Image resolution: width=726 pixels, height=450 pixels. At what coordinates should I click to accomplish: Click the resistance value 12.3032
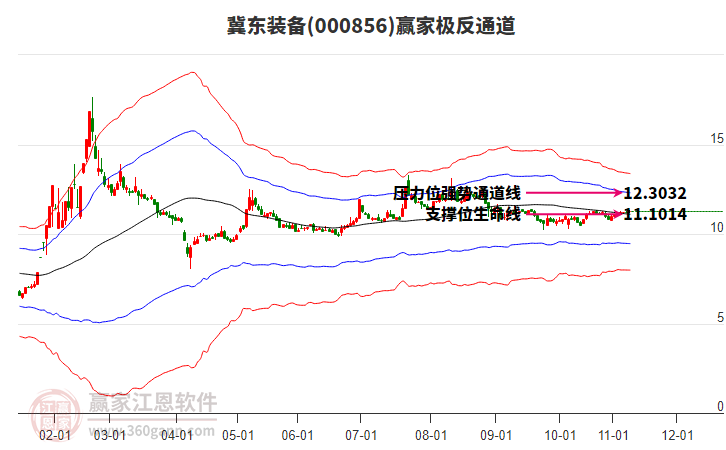click(x=655, y=193)
